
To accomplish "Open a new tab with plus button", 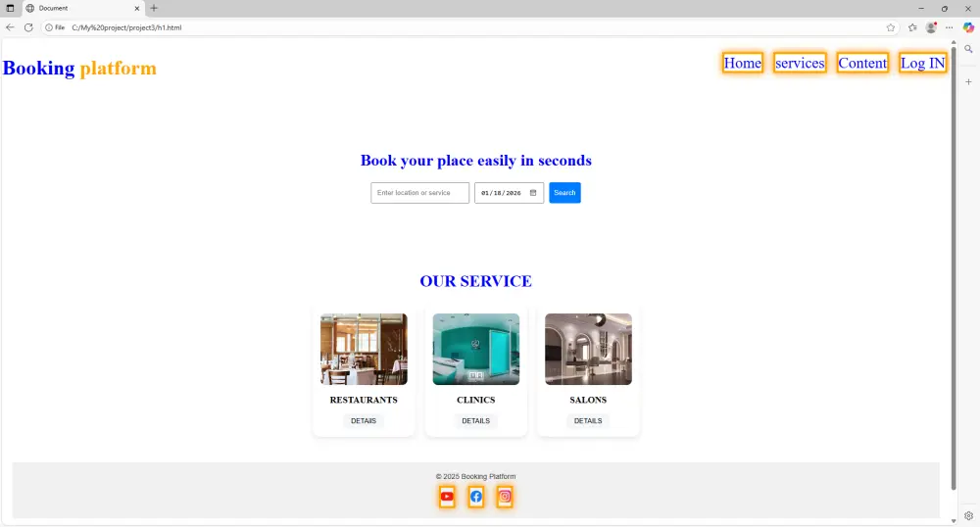I will [154, 8].
